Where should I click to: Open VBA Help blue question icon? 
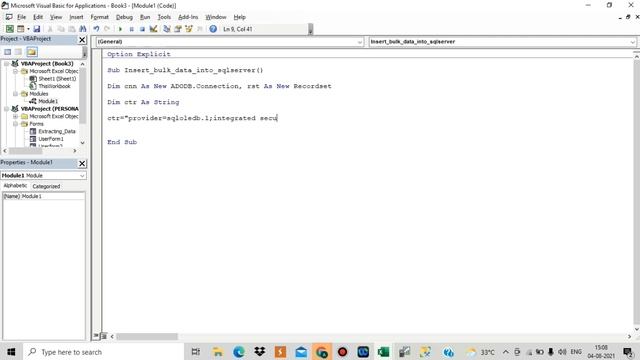213,29
